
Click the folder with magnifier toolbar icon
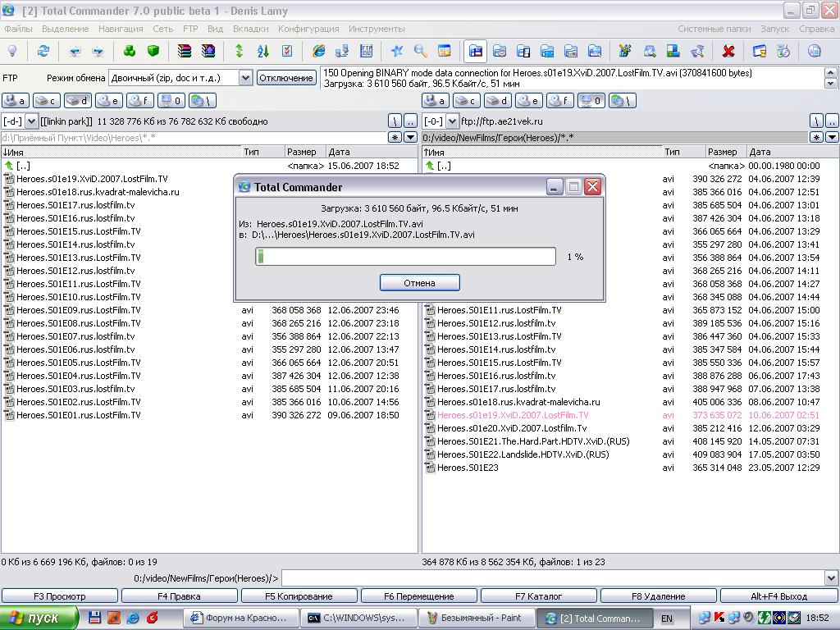pos(650,51)
